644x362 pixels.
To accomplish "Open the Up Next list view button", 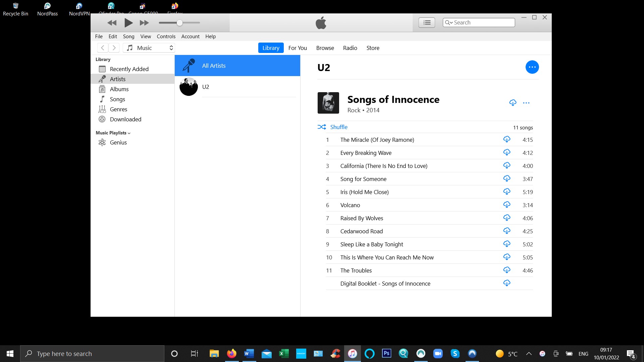I will click(427, 22).
